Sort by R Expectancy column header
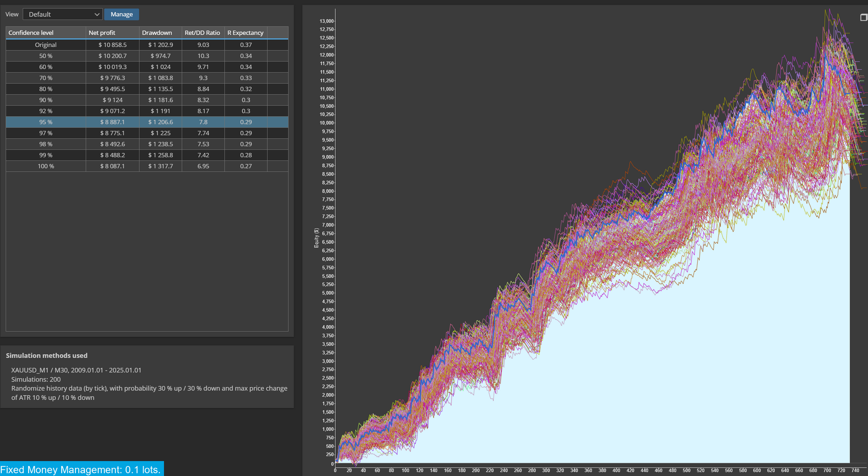The image size is (868, 476). pyautogui.click(x=246, y=33)
